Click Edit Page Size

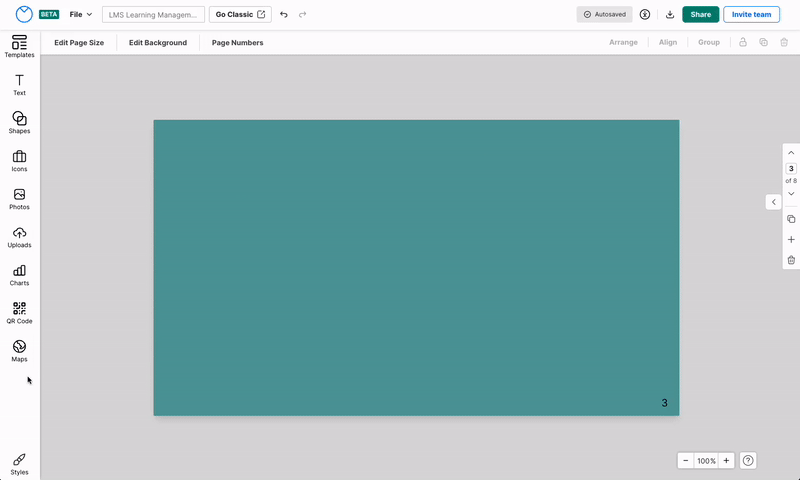(79, 43)
